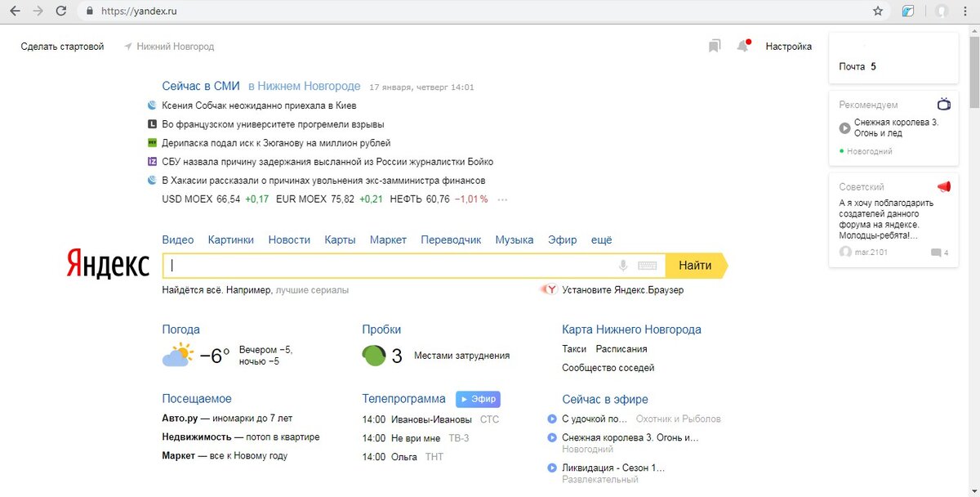Open the Эфир service tab
The image size is (980, 497).
pyautogui.click(x=562, y=240)
